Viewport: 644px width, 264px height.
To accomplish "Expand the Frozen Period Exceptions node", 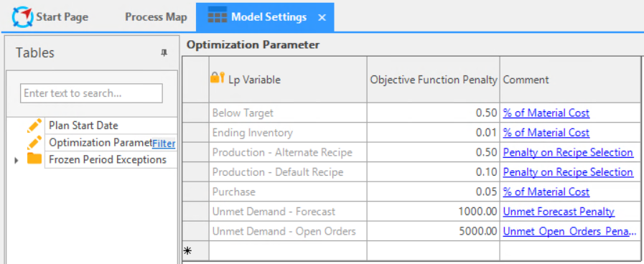I will pos(16,160).
